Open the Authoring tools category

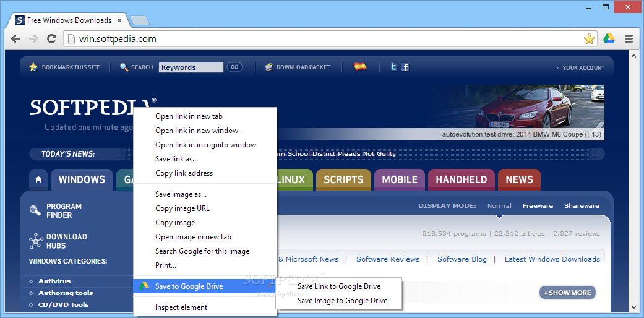coord(66,293)
